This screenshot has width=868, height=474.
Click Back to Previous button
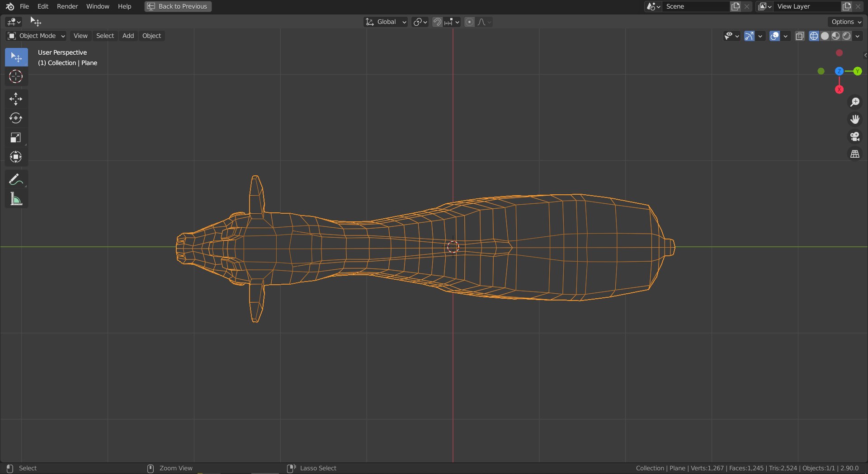(x=178, y=6)
